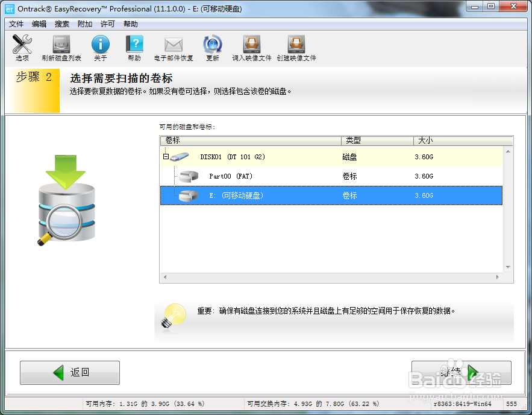This screenshot has height=415, width=532.
Task: Click the 继续 continue button
Action: point(461,373)
